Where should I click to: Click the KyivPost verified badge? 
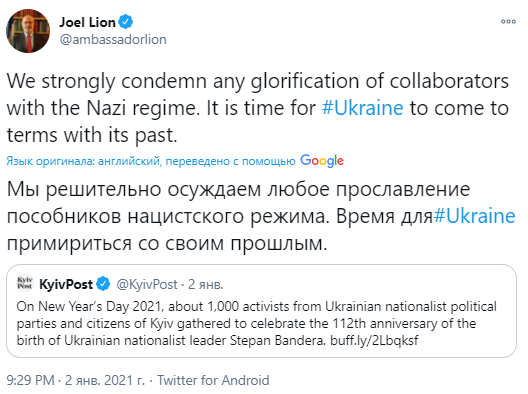pos(103,284)
